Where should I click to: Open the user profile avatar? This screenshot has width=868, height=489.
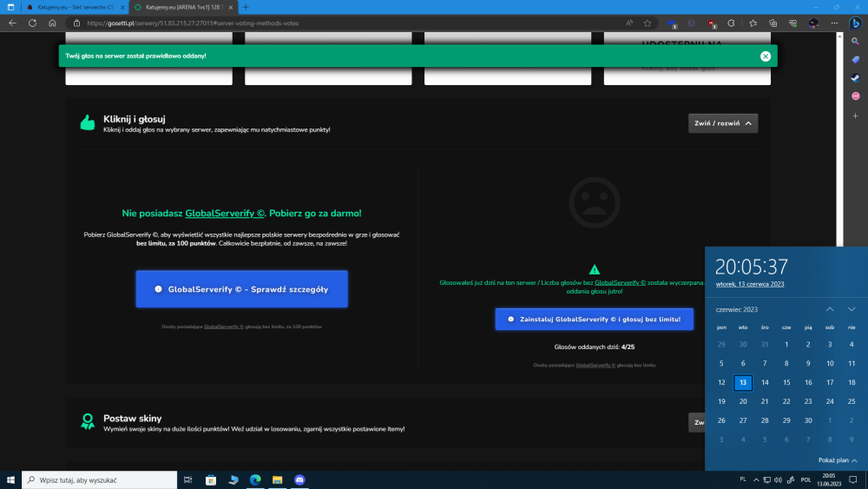[x=813, y=23]
